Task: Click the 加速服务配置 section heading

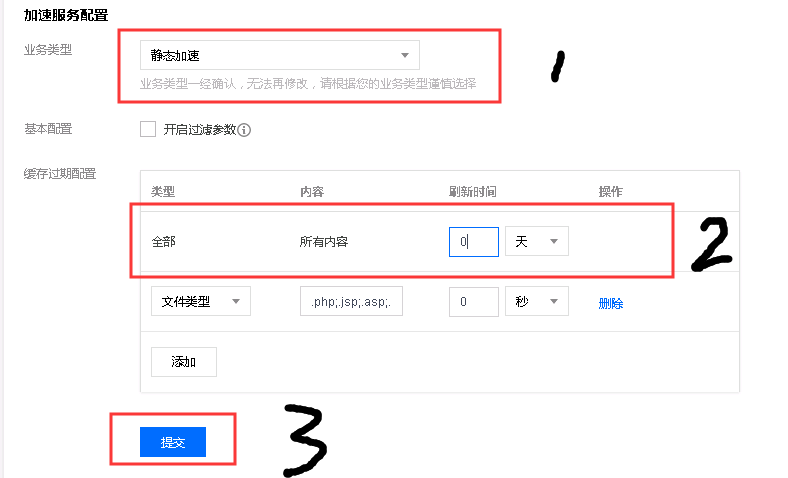Action: 66,15
